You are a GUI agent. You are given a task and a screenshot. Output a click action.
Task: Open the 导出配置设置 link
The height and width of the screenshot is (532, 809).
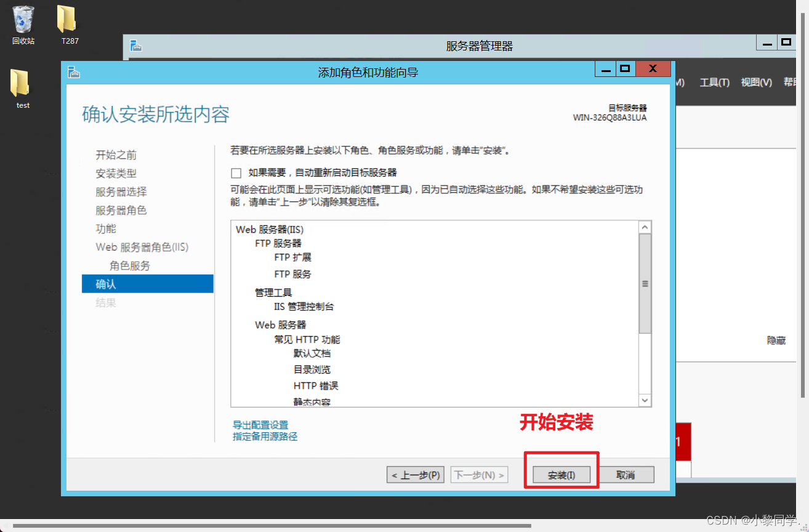(260, 425)
